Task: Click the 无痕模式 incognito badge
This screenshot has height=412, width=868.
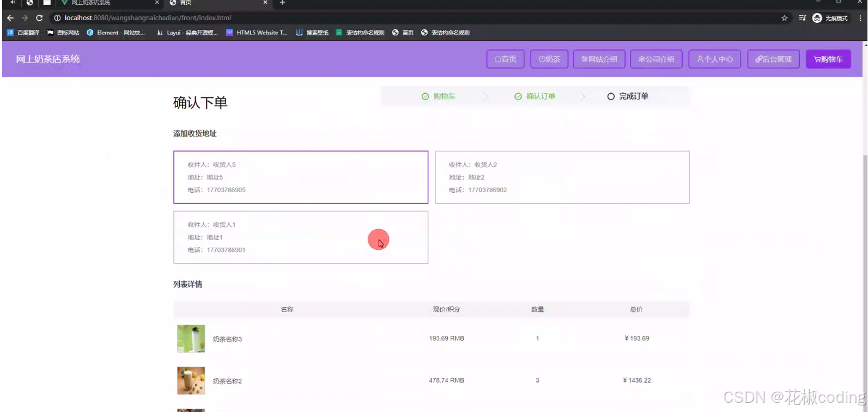Action: pos(830,18)
